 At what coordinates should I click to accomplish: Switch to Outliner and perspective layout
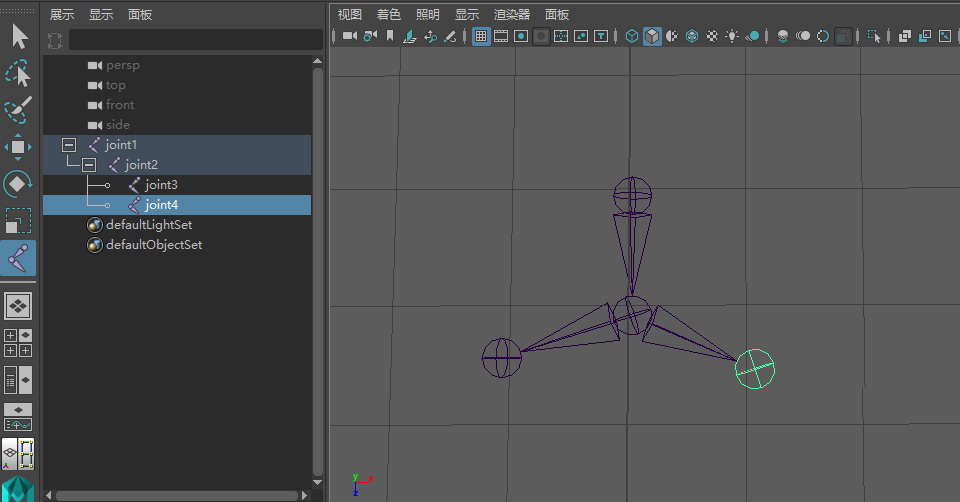click(x=18, y=380)
